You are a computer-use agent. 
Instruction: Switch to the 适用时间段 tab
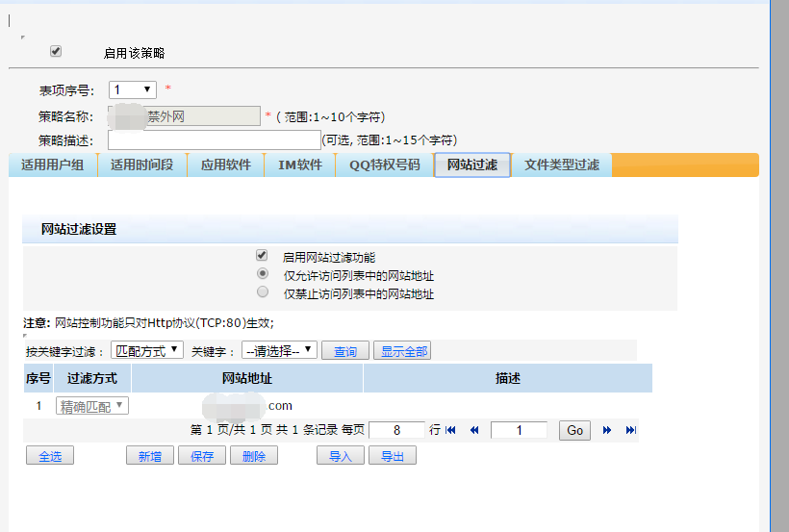141,165
